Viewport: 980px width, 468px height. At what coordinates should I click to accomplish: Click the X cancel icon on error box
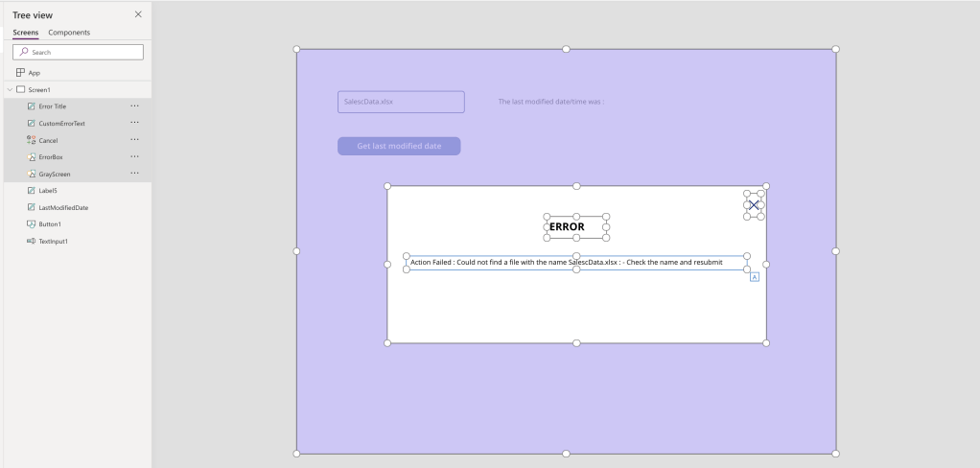pyautogui.click(x=754, y=204)
